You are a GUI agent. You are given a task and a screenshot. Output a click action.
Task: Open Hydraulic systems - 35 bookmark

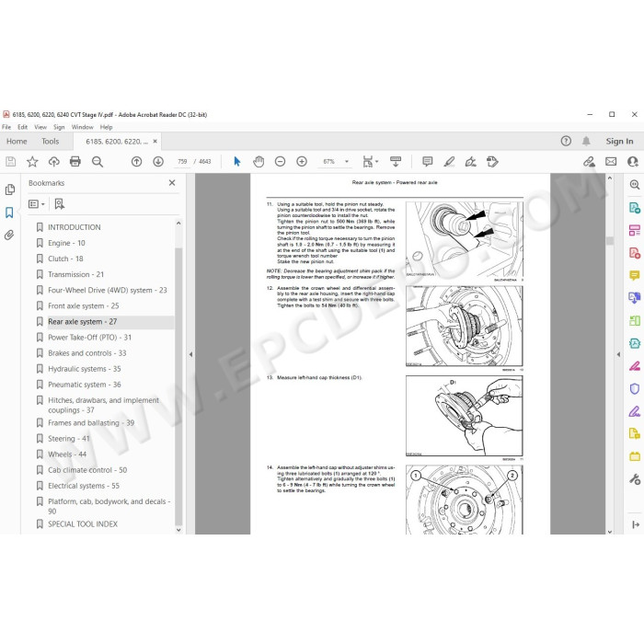[85, 369]
